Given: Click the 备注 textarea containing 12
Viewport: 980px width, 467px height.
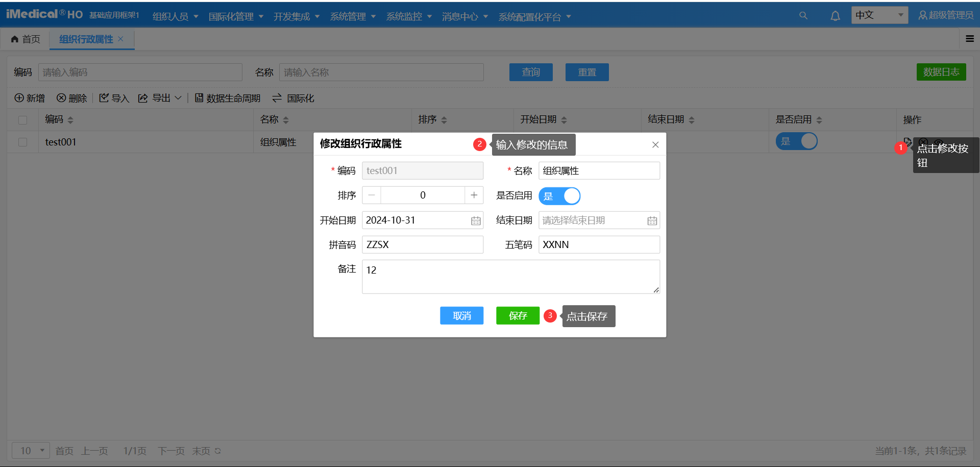Looking at the screenshot, I should (x=511, y=277).
